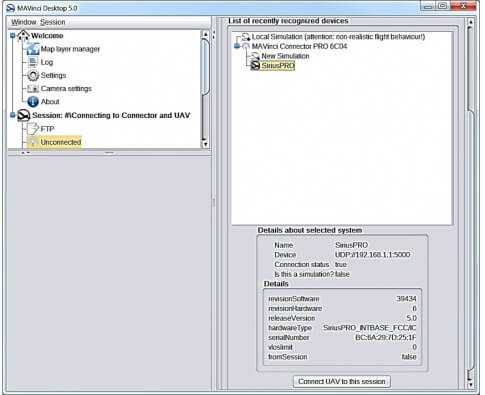Click the right panel scrollbar thumb
The height and width of the screenshot is (395, 485).
click(x=471, y=240)
